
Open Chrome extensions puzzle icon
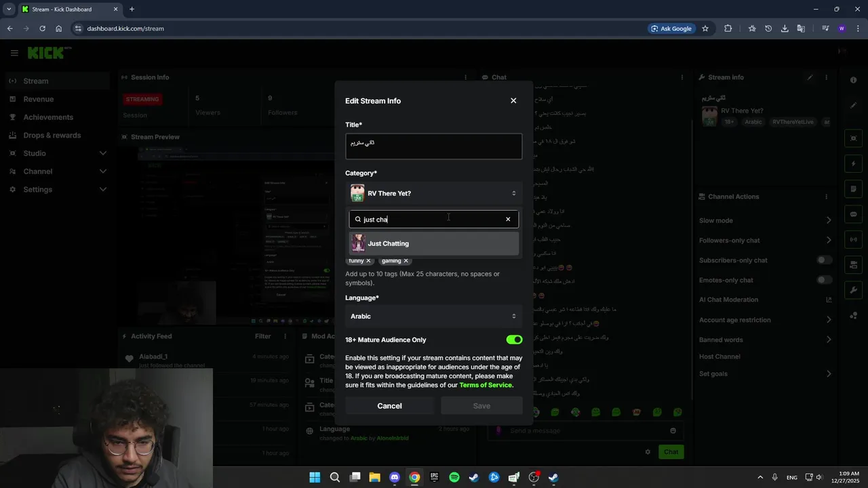pyautogui.click(x=728, y=28)
